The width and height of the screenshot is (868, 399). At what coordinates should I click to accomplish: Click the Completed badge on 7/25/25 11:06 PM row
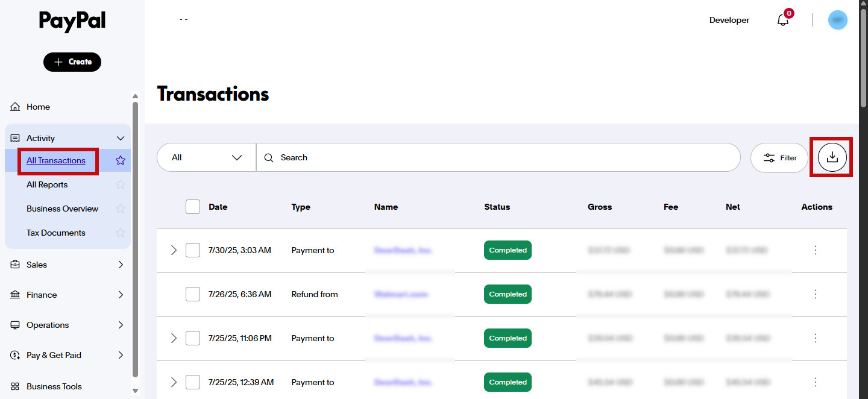[x=508, y=338]
